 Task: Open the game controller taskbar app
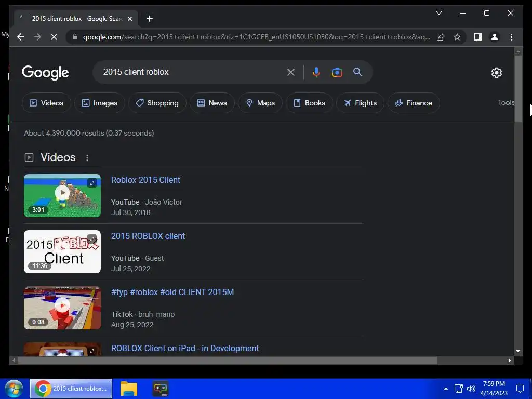pos(160,389)
